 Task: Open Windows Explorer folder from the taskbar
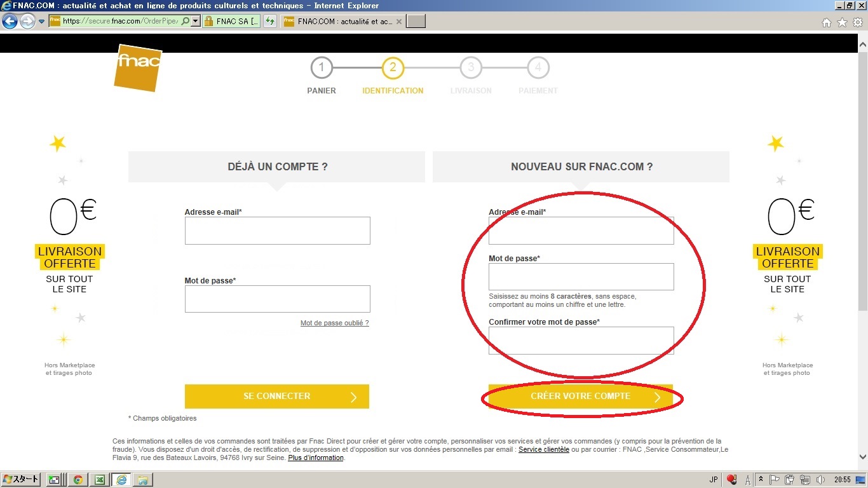[142, 480]
